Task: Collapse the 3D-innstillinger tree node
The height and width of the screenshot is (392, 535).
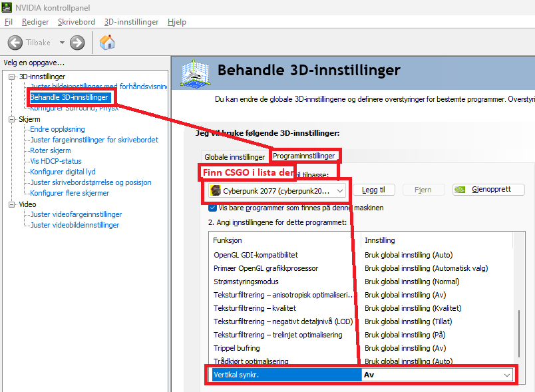Action: coord(11,77)
